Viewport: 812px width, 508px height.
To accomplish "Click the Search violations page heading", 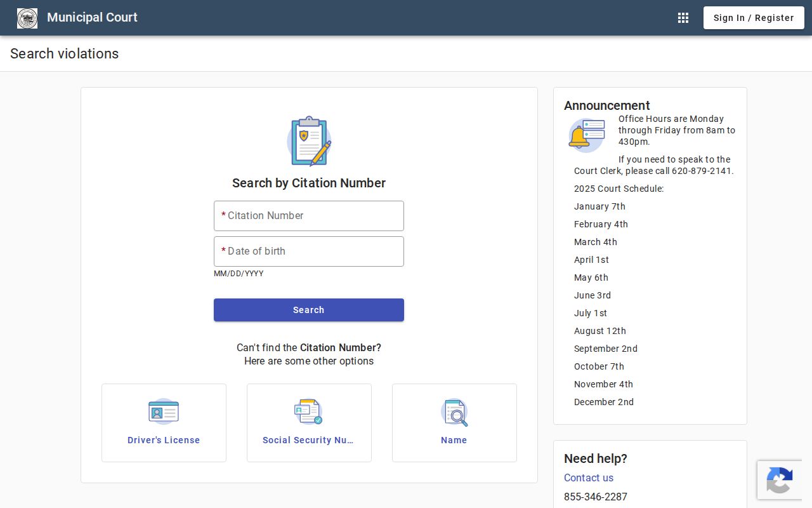I will 64,53.
